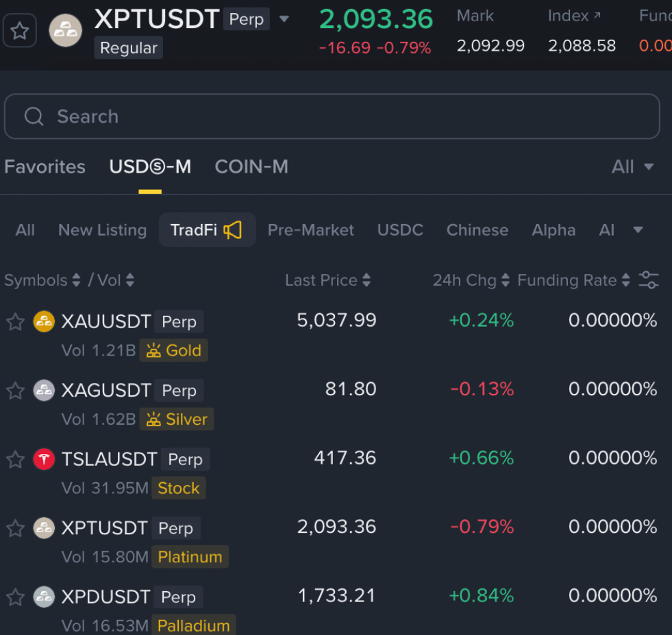This screenshot has height=635, width=672.
Task: Favorite the XPTUSDT pair in header
Action: coord(20,31)
